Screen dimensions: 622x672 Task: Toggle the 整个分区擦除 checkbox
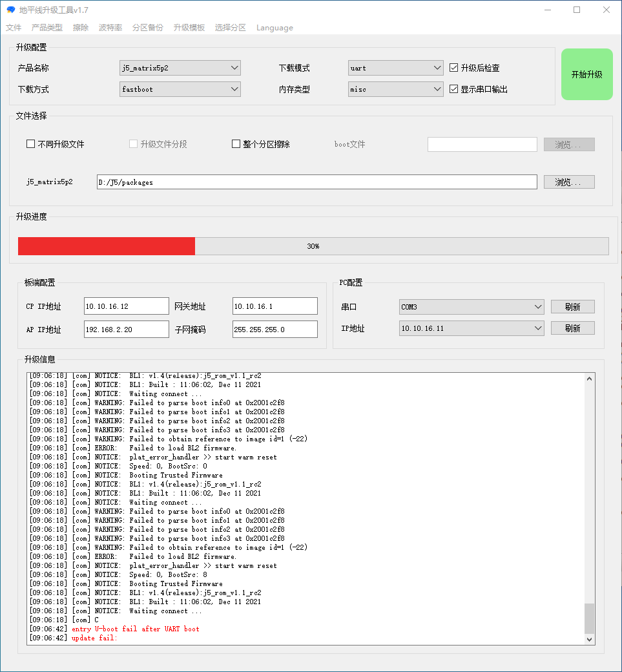click(x=236, y=144)
